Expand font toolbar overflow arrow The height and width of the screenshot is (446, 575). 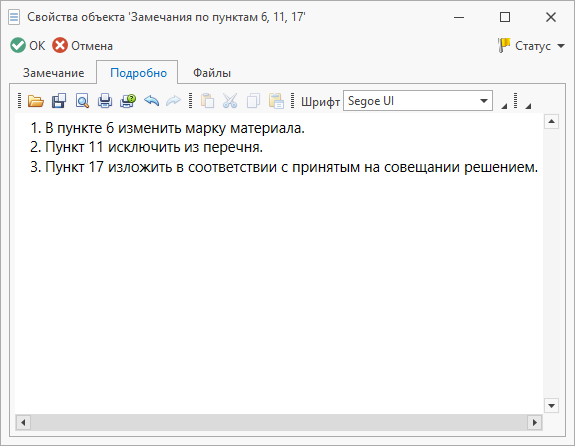(504, 106)
